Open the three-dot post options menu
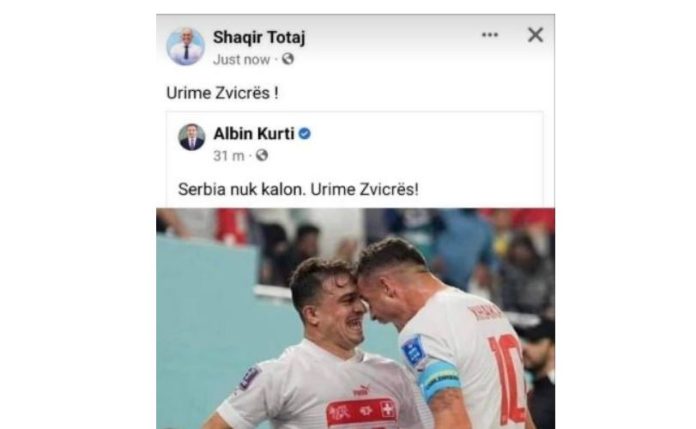The height and width of the screenshot is (429, 696). click(490, 35)
